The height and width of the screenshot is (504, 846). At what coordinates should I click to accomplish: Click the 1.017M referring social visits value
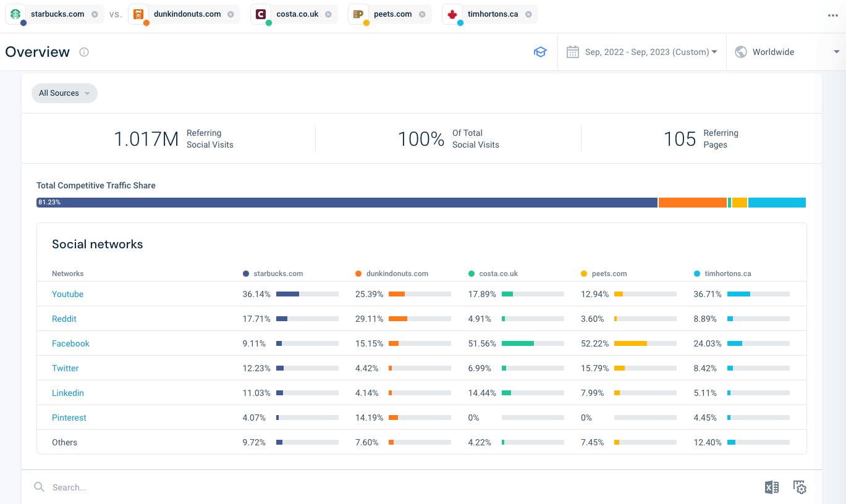pos(146,139)
